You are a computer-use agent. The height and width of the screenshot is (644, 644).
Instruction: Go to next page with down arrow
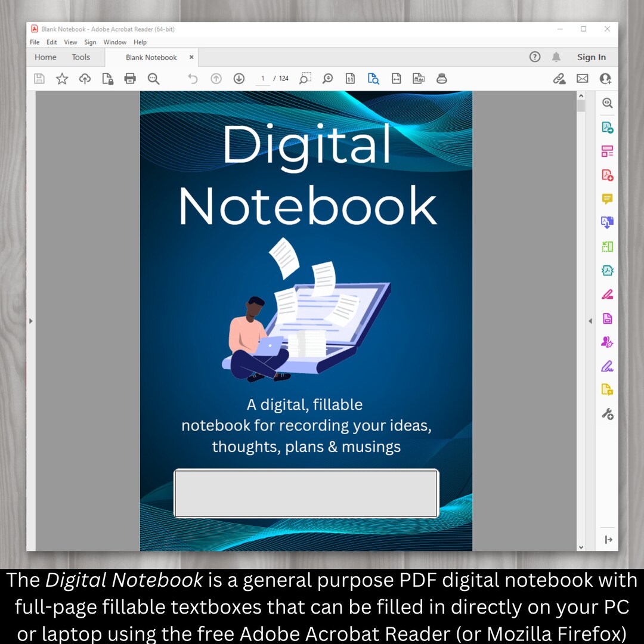pos(239,78)
